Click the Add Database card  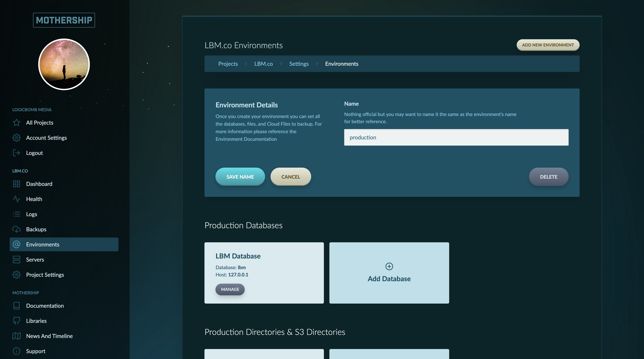pyautogui.click(x=389, y=273)
